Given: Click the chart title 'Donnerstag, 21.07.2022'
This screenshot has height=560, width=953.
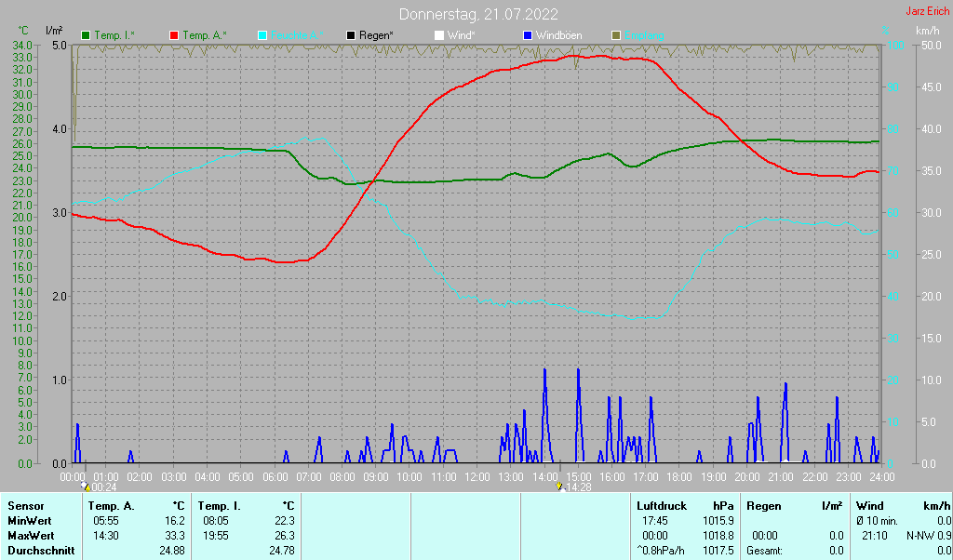Looking at the screenshot, I should point(478,14).
